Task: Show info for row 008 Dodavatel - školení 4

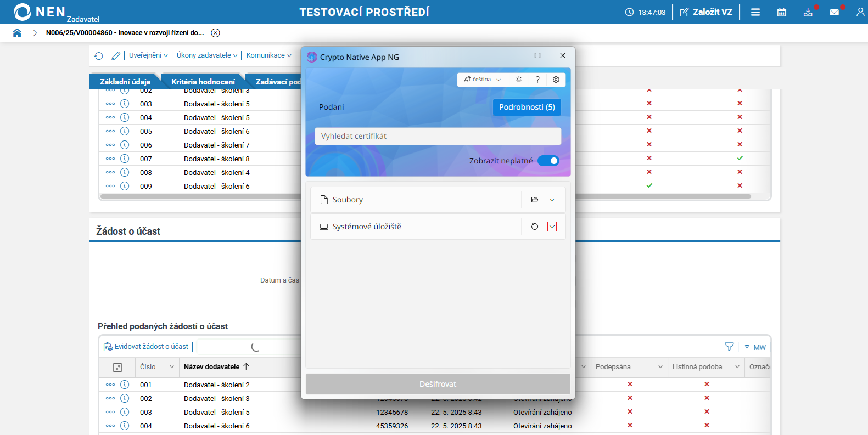Action: pyautogui.click(x=125, y=172)
